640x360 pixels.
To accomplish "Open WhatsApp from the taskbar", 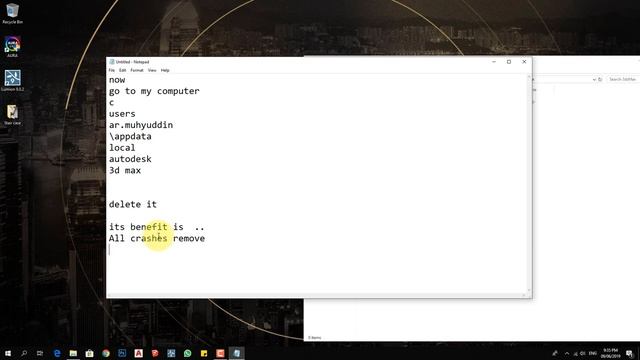I will point(187,353).
